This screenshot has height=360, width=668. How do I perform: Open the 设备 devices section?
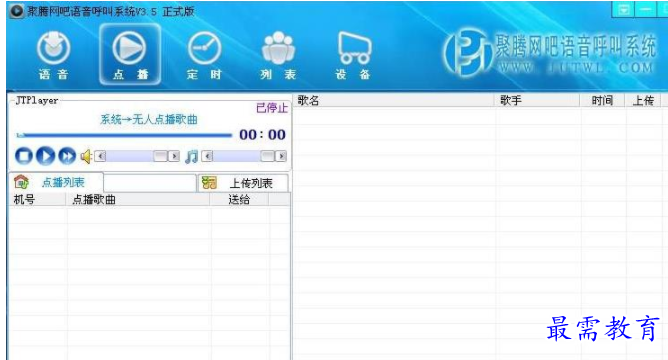click(354, 55)
